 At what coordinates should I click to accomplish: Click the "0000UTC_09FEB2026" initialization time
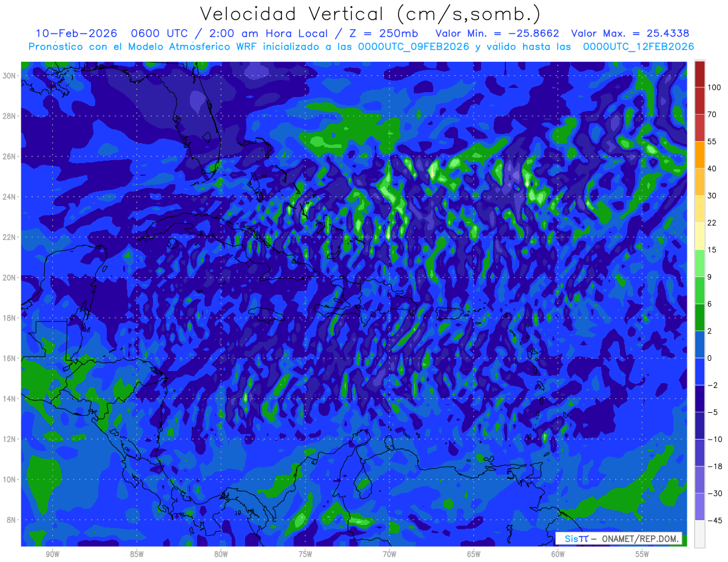click(x=414, y=47)
